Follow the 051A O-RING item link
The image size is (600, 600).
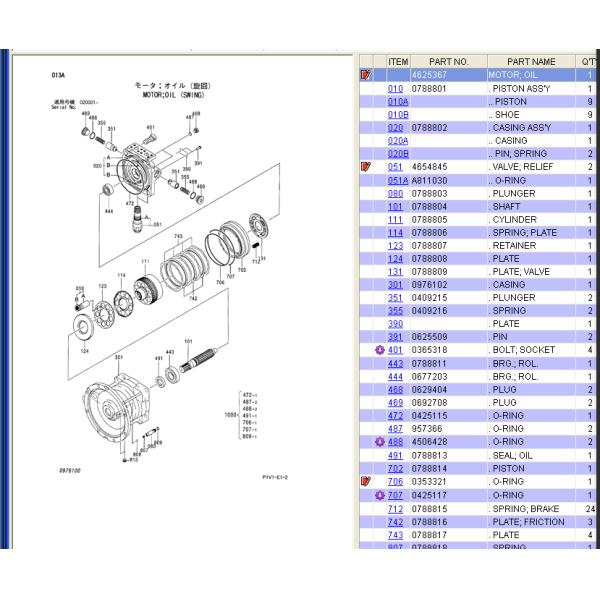point(397,181)
